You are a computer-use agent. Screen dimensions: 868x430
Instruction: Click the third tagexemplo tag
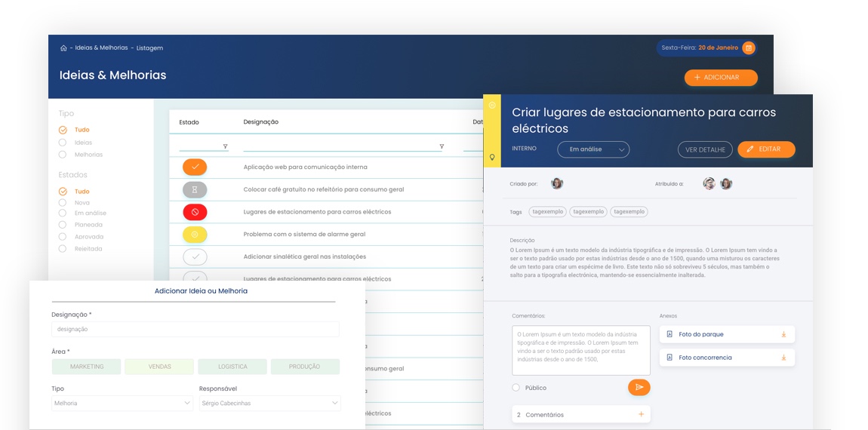tap(629, 211)
